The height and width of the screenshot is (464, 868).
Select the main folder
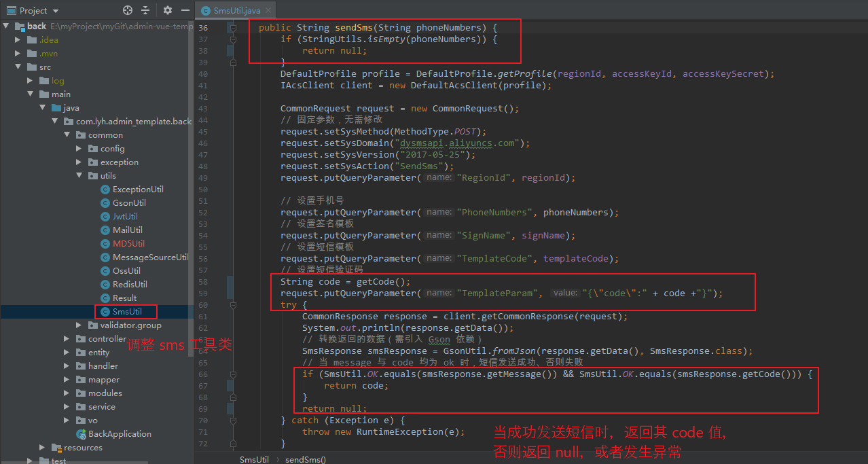click(61, 94)
